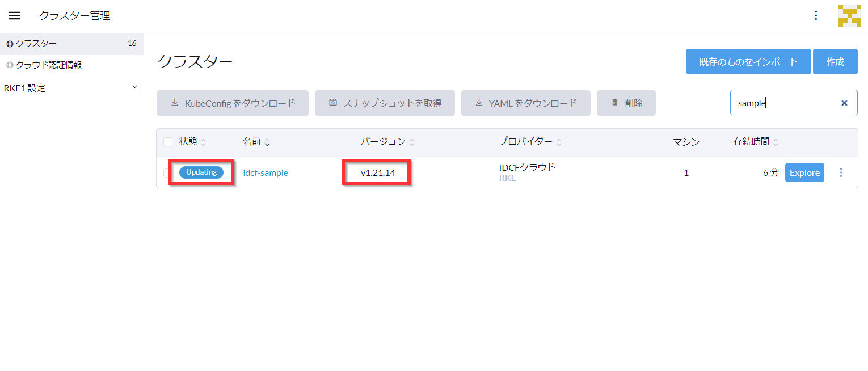Sort by バージョン column

[x=388, y=142]
